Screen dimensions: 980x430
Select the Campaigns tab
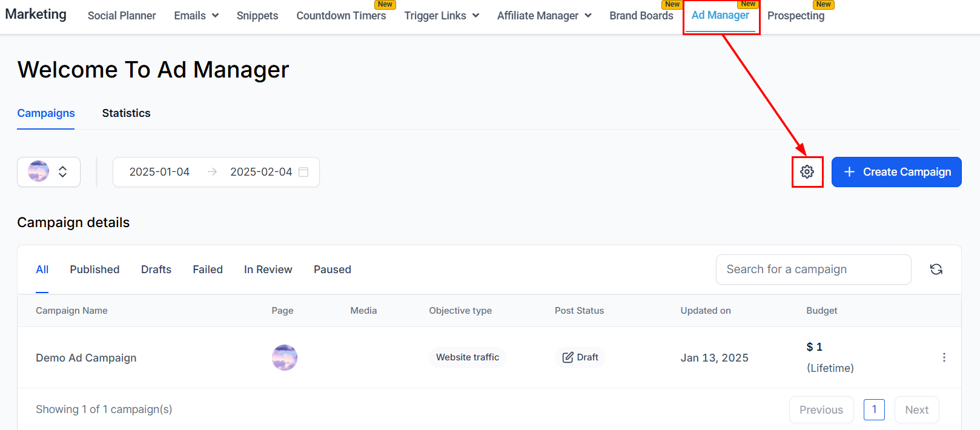pyautogui.click(x=46, y=113)
